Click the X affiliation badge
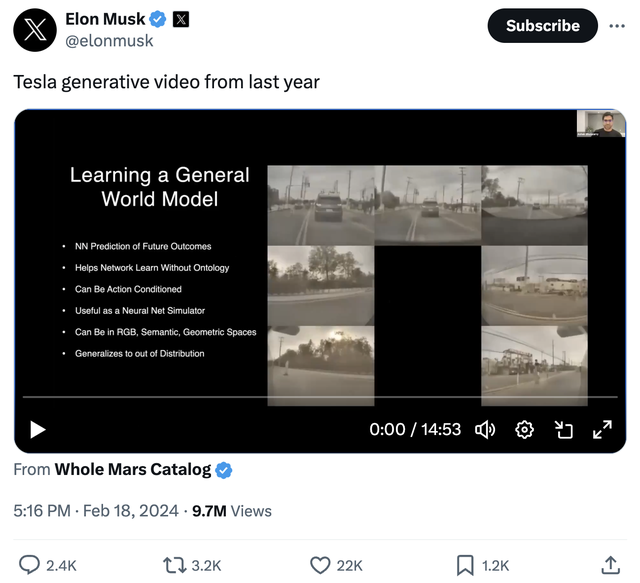The image size is (640, 583). tap(181, 18)
